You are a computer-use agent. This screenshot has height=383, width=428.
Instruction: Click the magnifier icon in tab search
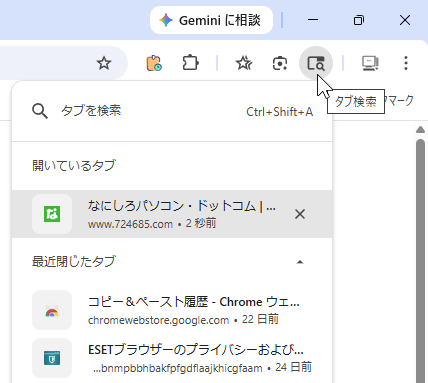pyautogui.click(x=40, y=111)
